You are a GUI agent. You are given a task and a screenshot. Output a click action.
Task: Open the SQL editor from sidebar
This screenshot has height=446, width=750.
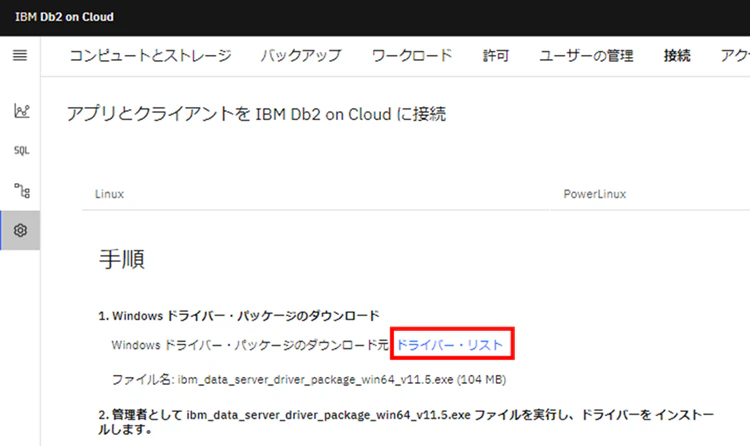[x=22, y=150]
